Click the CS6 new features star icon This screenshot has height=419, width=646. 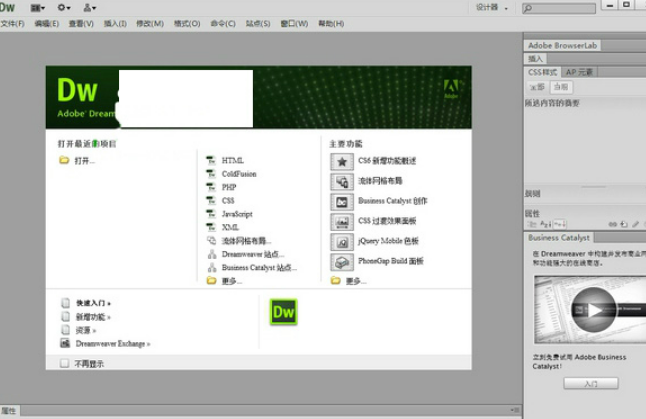pyautogui.click(x=341, y=161)
